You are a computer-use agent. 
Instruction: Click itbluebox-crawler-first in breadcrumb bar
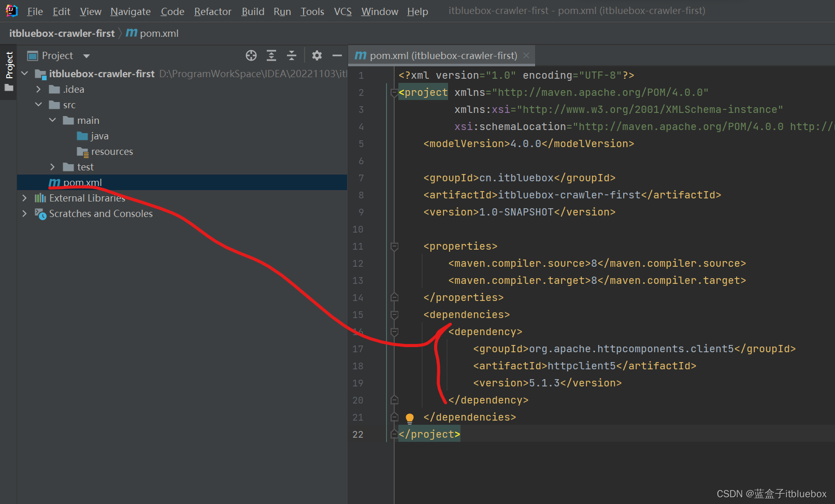point(62,33)
